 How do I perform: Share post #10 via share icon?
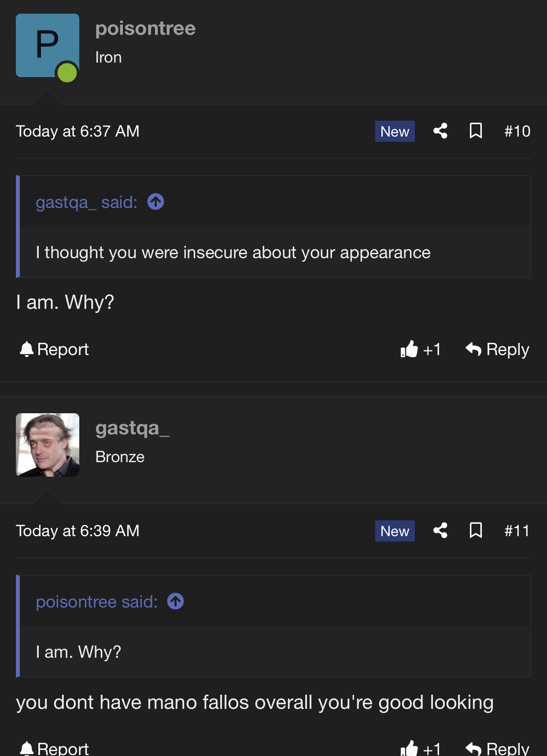click(440, 131)
